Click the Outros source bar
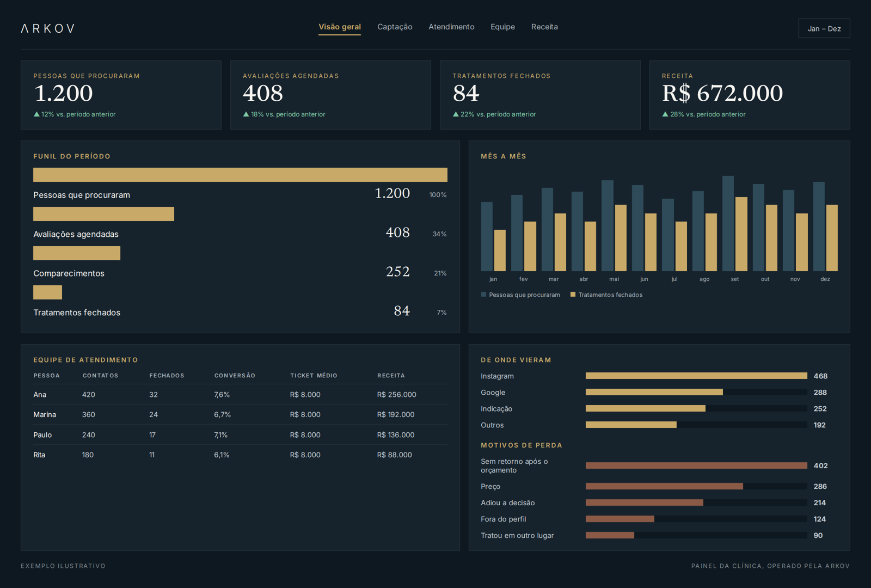871x588 pixels. point(631,425)
